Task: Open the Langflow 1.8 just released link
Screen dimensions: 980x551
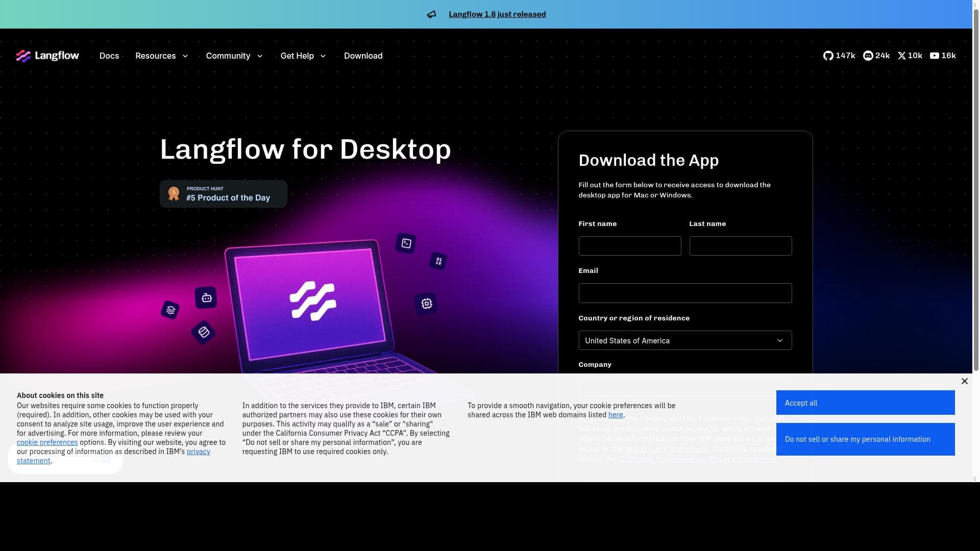Action: (x=497, y=14)
